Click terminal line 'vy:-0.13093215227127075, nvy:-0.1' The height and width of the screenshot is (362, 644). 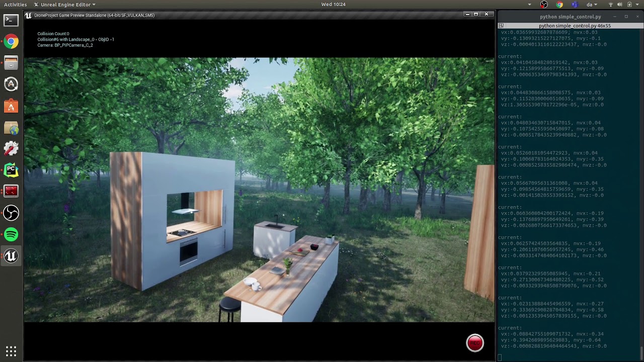click(551, 38)
